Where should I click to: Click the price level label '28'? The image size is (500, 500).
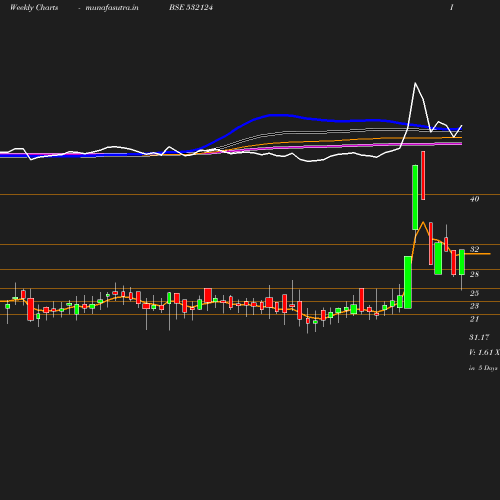click(474, 274)
